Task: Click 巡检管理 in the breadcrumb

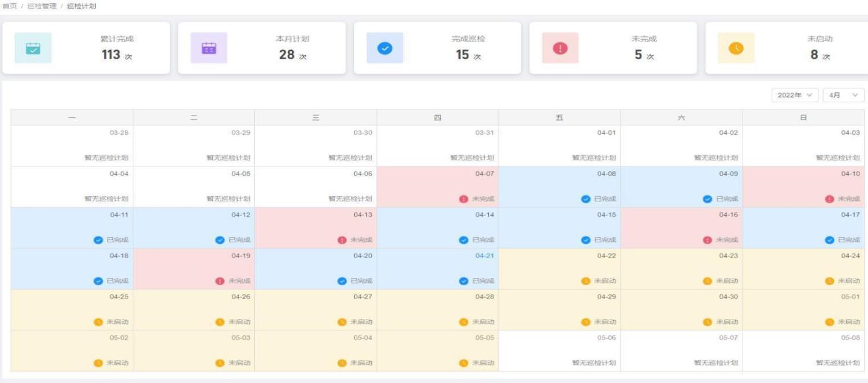Action: click(x=42, y=6)
